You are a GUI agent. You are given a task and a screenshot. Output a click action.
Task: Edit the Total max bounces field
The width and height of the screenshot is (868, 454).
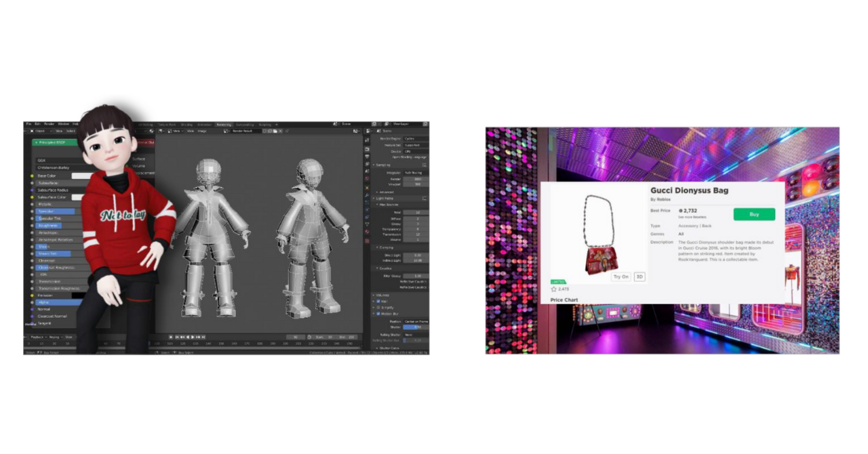[x=416, y=212]
